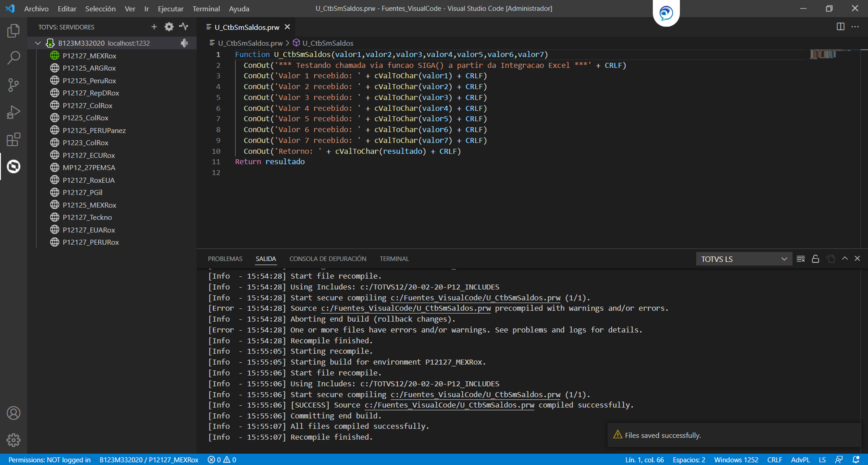868x465 pixels.
Task: Switch to the TERMINAL panel tab
Action: coord(394,259)
